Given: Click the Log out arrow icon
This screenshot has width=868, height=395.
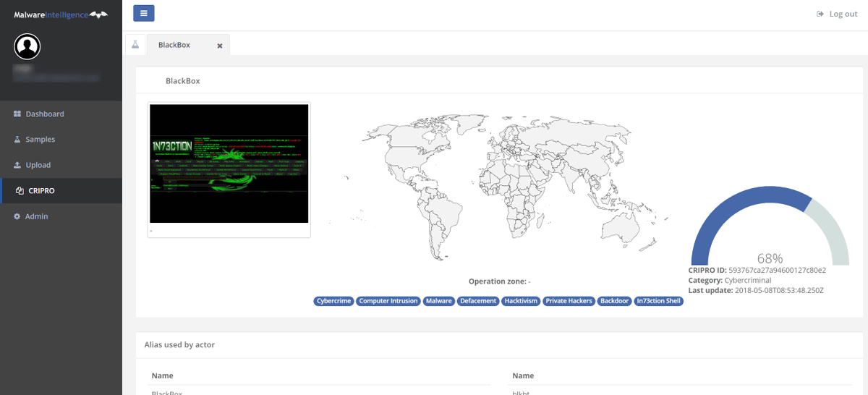Looking at the screenshot, I should 820,14.
